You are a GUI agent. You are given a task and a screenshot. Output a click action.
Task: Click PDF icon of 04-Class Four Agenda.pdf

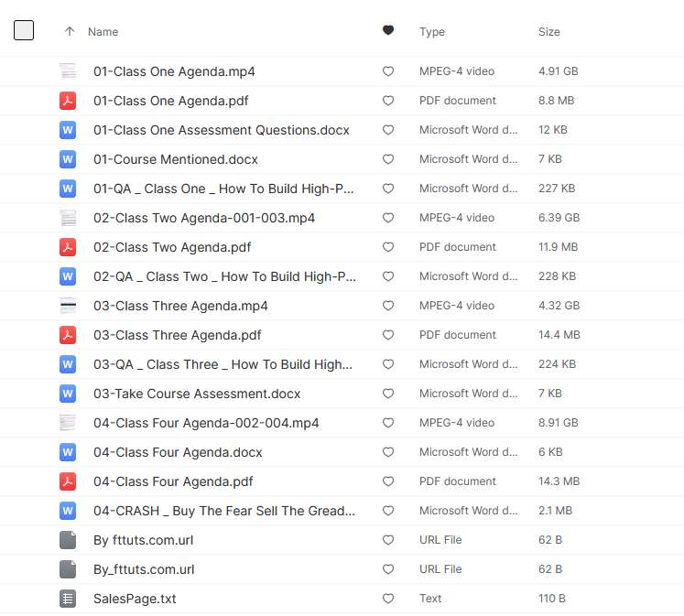pyautogui.click(x=68, y=481)
